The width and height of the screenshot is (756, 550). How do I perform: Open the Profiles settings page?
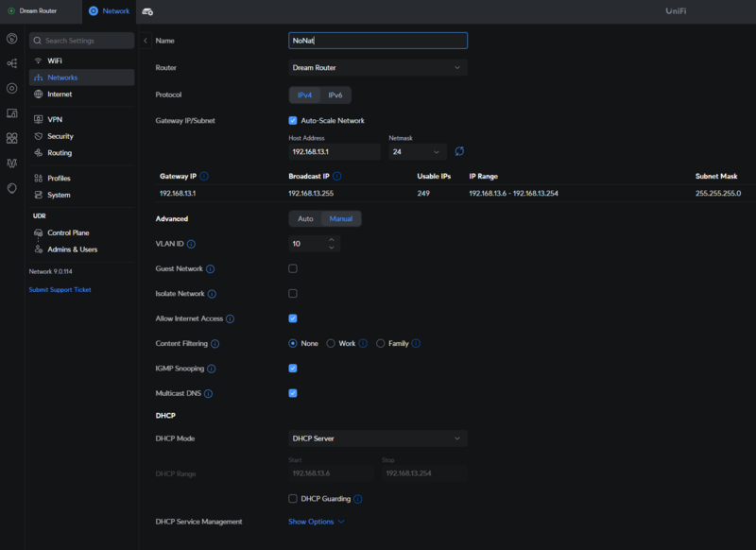click(81, 179)
